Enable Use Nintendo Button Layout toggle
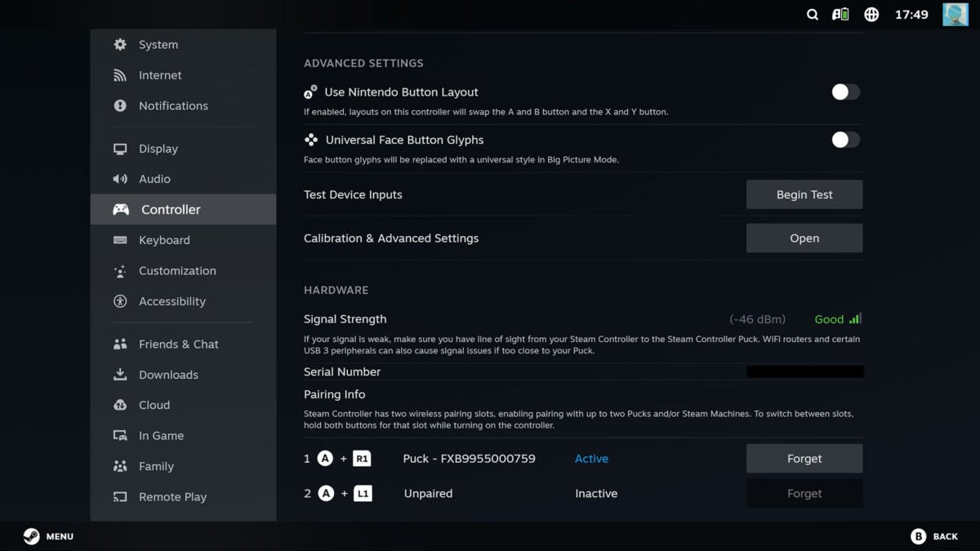Image resolution: width=980 pixels, height=551 pixels. (x=845, y=92)
